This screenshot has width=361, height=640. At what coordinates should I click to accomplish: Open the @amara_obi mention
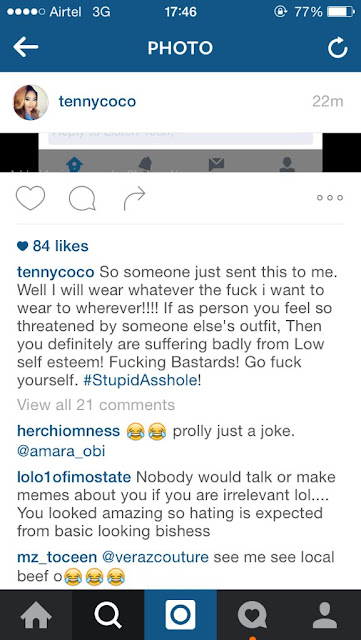(61, 451)
